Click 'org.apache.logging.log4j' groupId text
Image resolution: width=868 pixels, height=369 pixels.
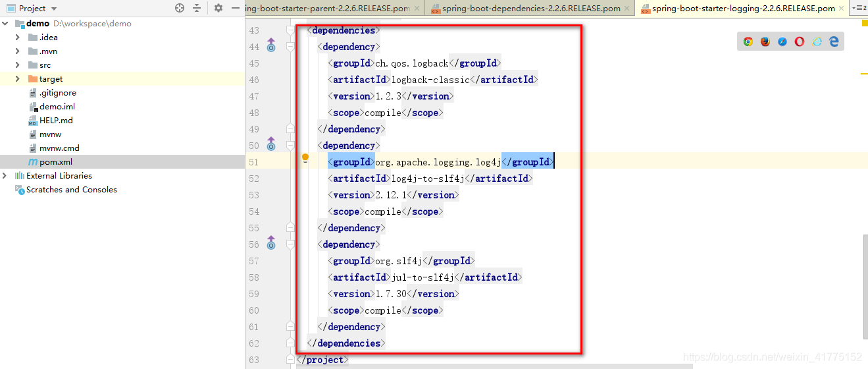pos(438,162)
